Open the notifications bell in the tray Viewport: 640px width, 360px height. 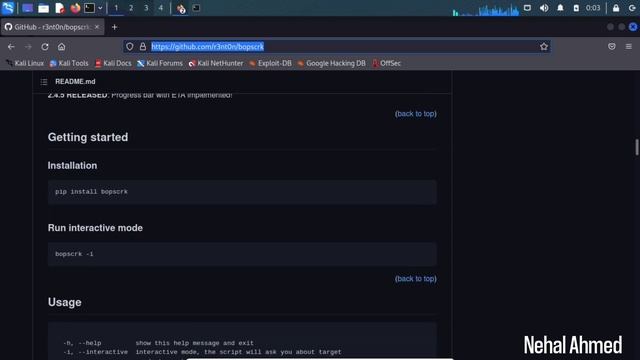pos(560,8)
